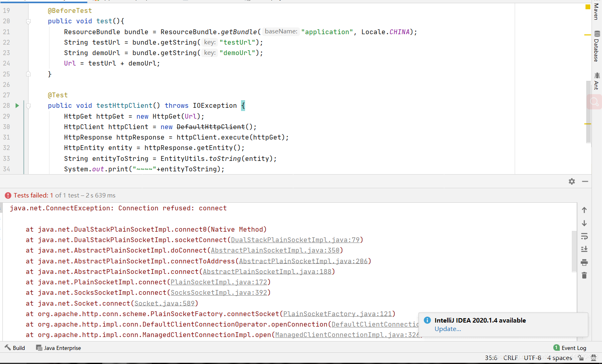This screenshot has width=602, height=364.
Task: Toggle soft-wrap in the console output
Action: point(584,236)
